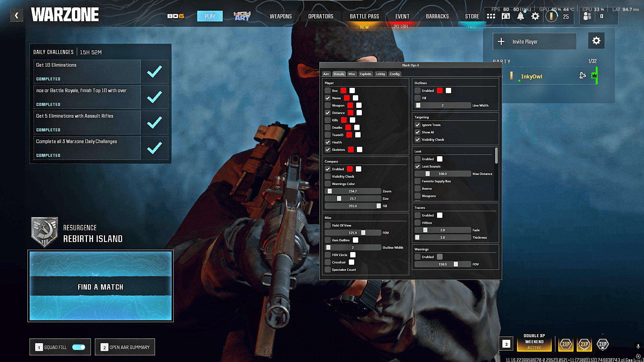Click the plus icon in Invite Player

point(501,42)
